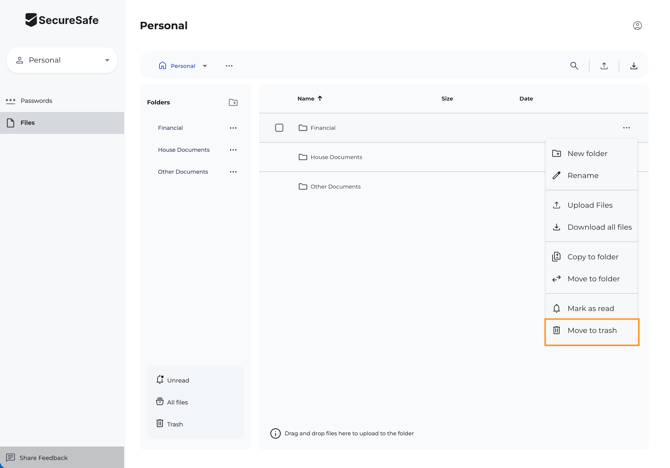Go to Passwords in the sidebar
This screenshot has width=670, height=468.
(36, 101)
